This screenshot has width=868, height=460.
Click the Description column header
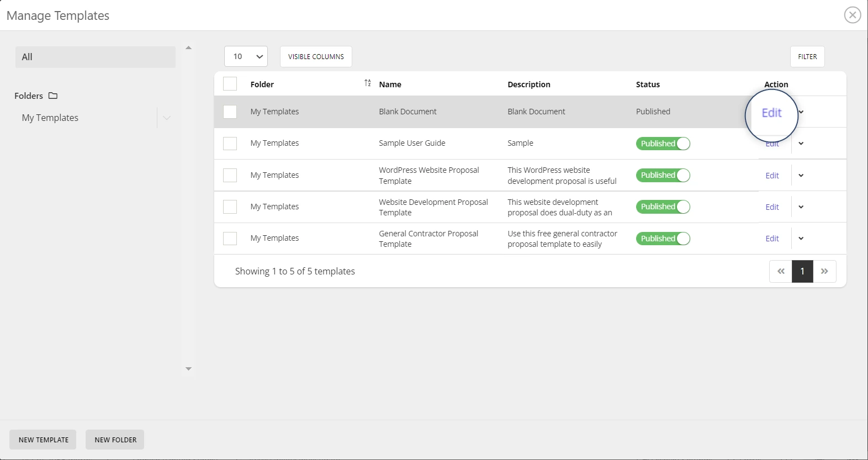point(529,84)
